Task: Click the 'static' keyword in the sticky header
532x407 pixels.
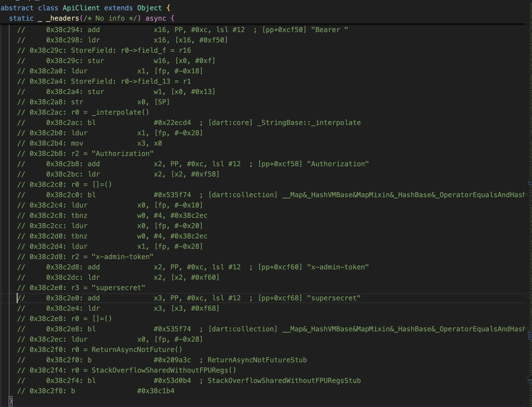Action: click(21, 18)
